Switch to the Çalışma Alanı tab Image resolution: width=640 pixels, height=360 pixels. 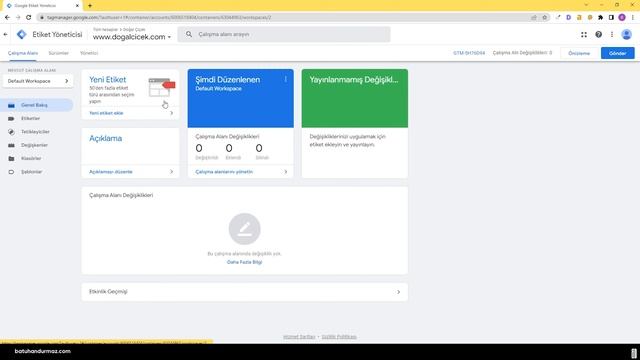coord(23,53)
